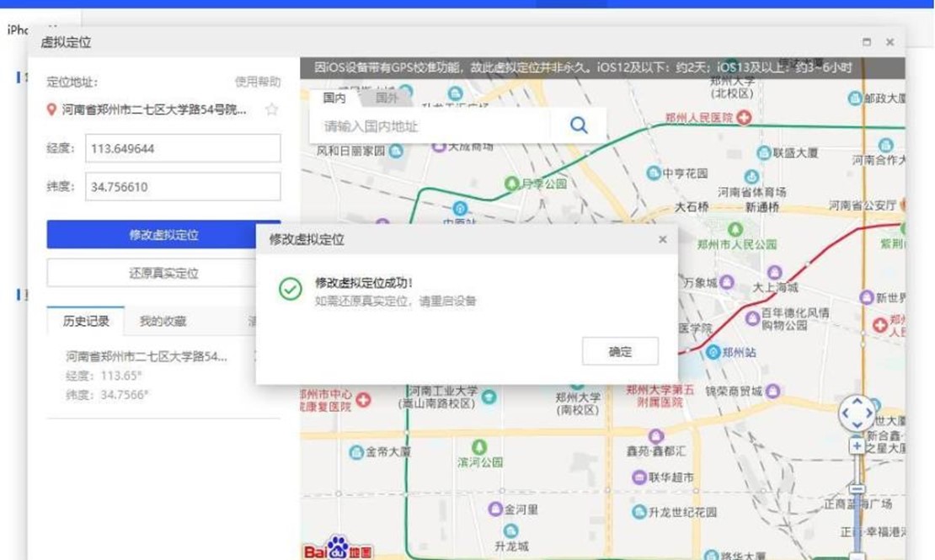This screenshot has height=560, width=935.
Task: Click the 正商蓝海广场 map label
Action: [858, 504]
